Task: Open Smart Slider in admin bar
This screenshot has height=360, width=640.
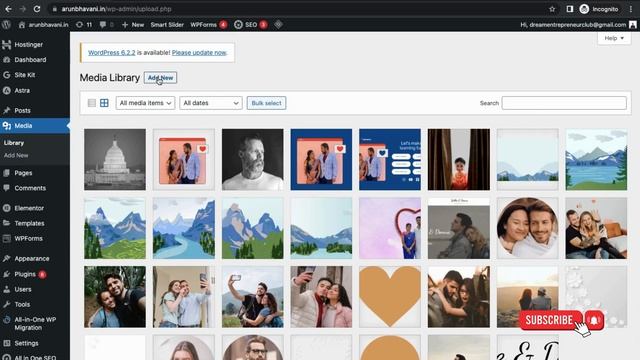Action: coord(167,25)
